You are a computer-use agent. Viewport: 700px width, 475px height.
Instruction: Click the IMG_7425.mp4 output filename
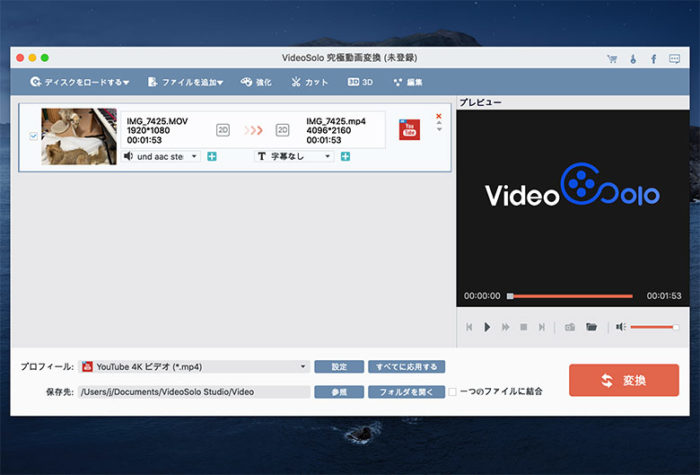coord(336,121)
